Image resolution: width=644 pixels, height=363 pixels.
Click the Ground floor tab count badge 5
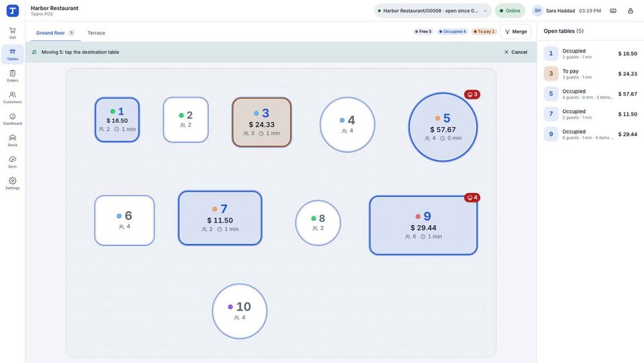pyautogui.click(x=71, y=33)
